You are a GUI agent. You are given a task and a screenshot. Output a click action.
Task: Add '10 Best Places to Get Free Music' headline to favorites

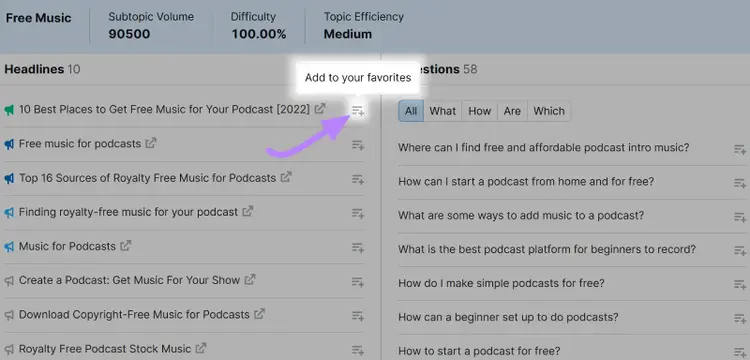(358, 111)
